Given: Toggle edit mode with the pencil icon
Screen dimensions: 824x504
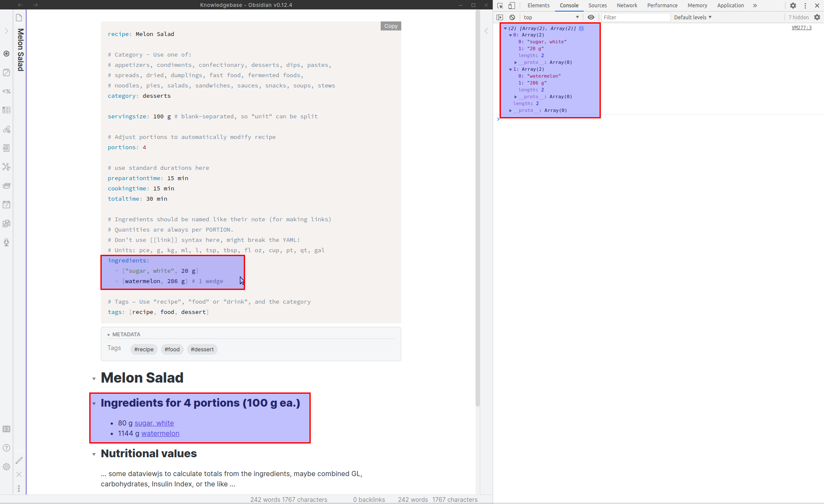Looking at the screenshot, I should click(x=19, y=460).
